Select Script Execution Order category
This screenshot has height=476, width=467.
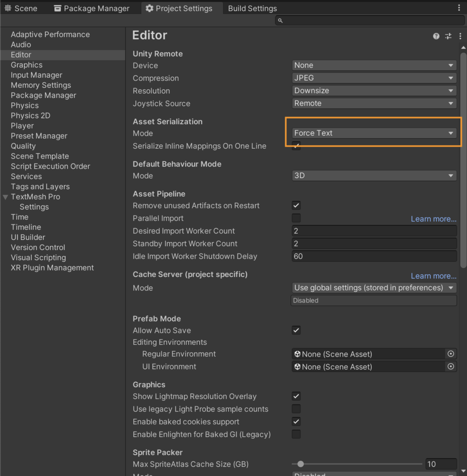point(50,166)
